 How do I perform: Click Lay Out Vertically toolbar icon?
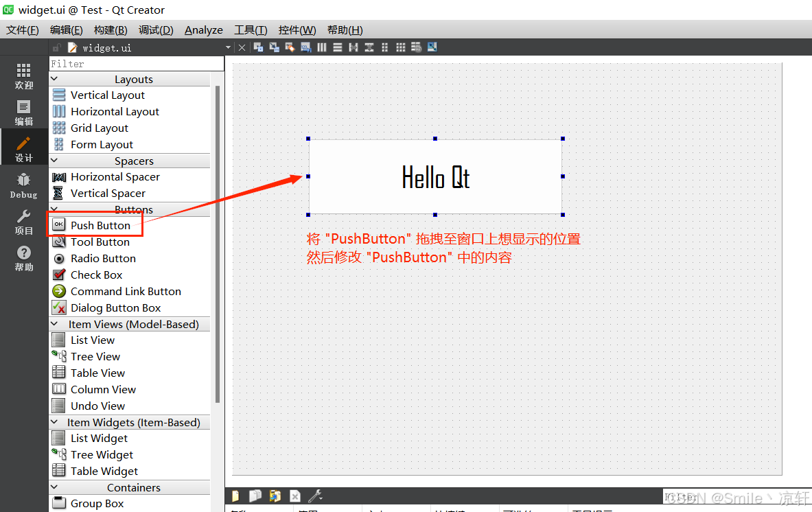tap(338, 47)
